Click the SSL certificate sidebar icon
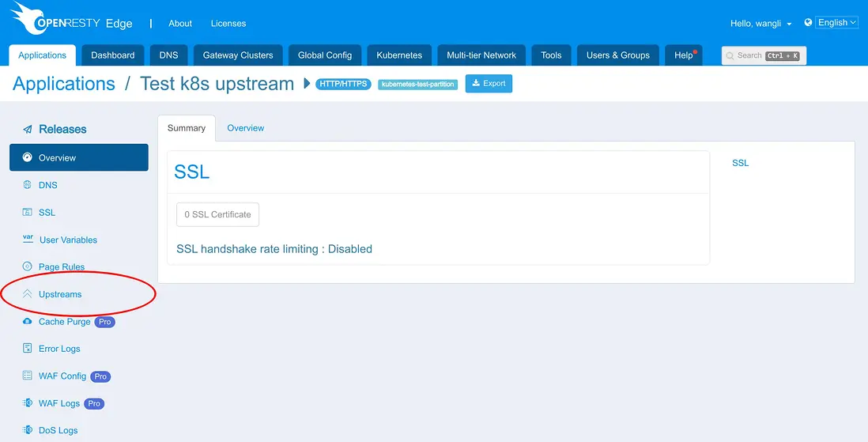The width and height of the screenshot is (868, 442). (27, 212)
